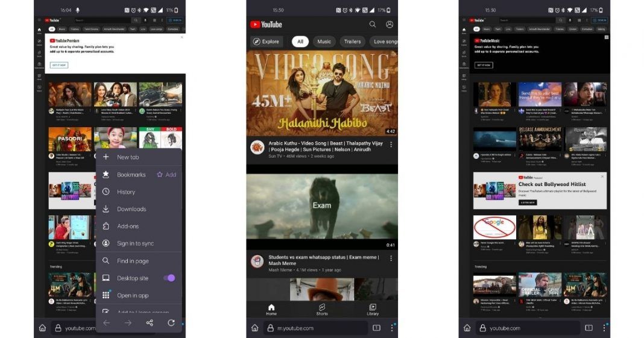This screenshot has height=338, width=644.
Task: Open the Mash Meme channel avatar
Action: [257, 261]
